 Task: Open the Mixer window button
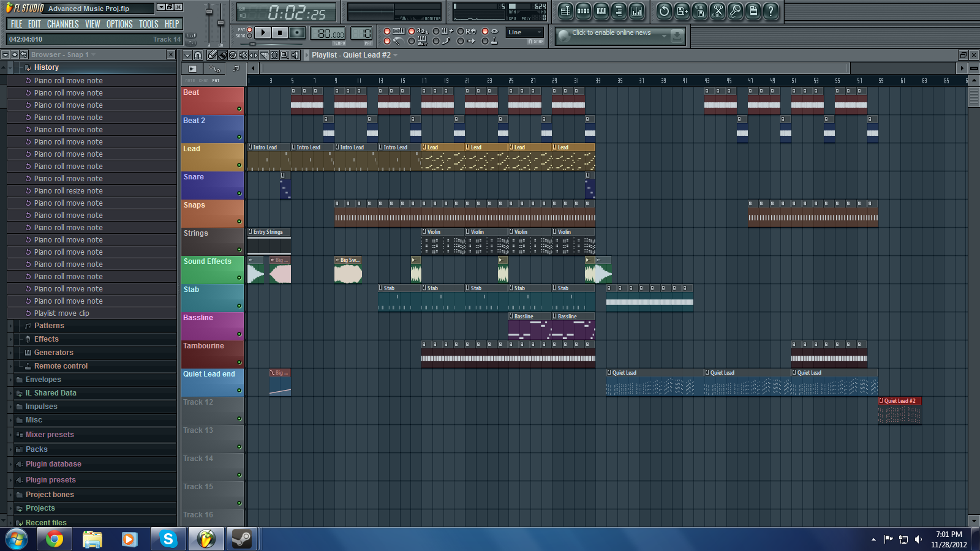[x=637, y=10]
